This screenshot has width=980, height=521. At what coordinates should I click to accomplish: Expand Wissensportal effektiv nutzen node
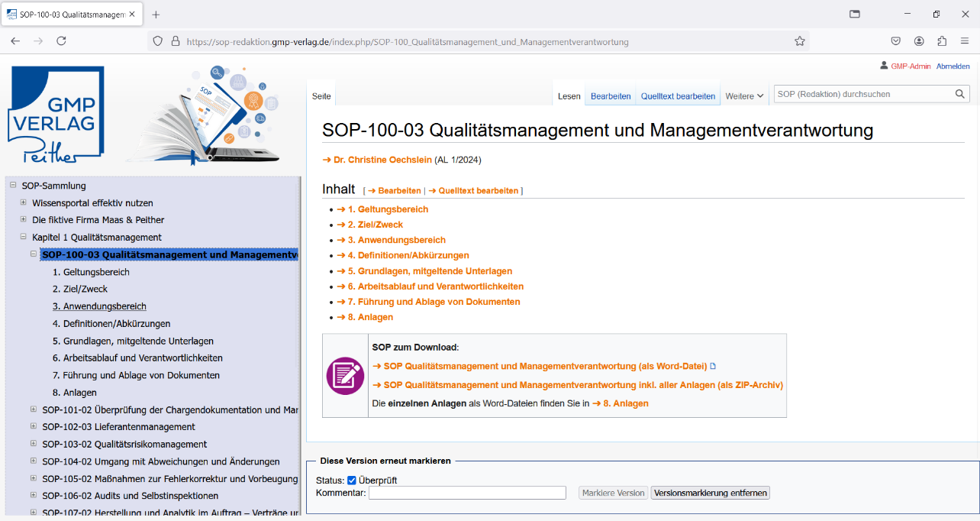coord(24,202)
